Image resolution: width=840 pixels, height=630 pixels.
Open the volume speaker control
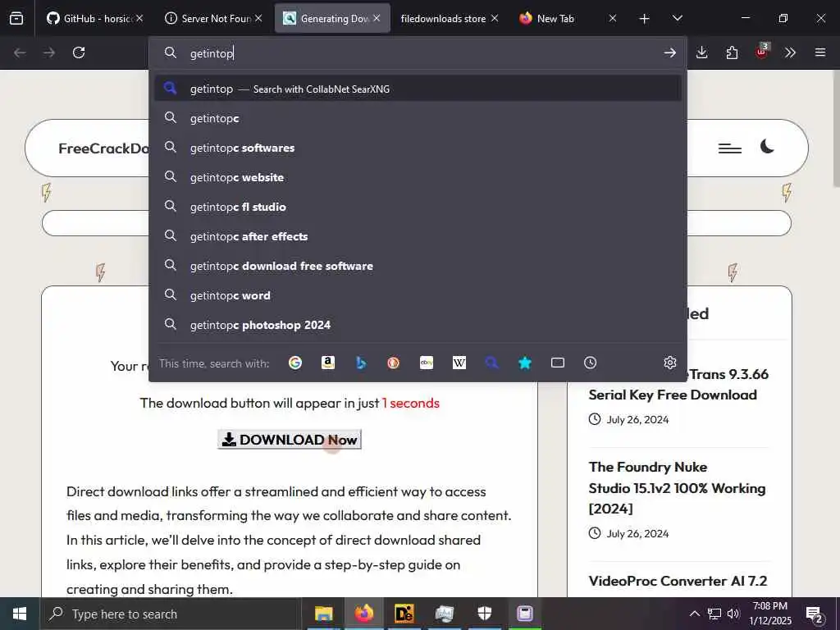coord(733,614)
